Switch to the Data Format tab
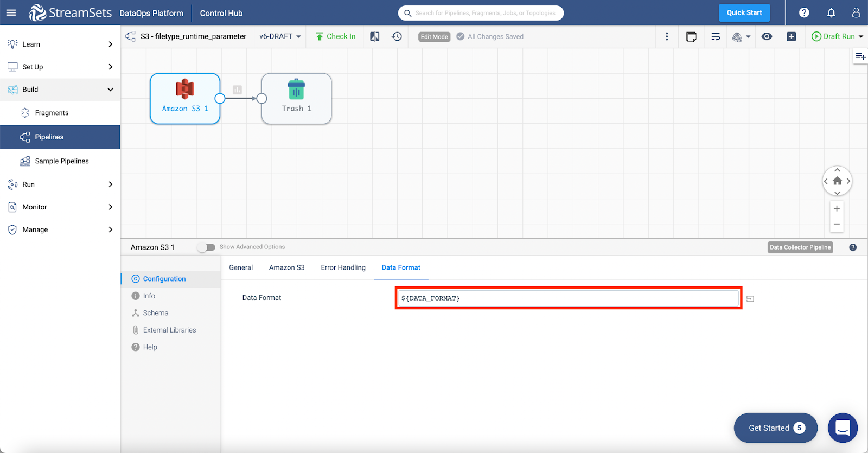The height and width of the screenshot is (453, 868). (x=401, y=267)
